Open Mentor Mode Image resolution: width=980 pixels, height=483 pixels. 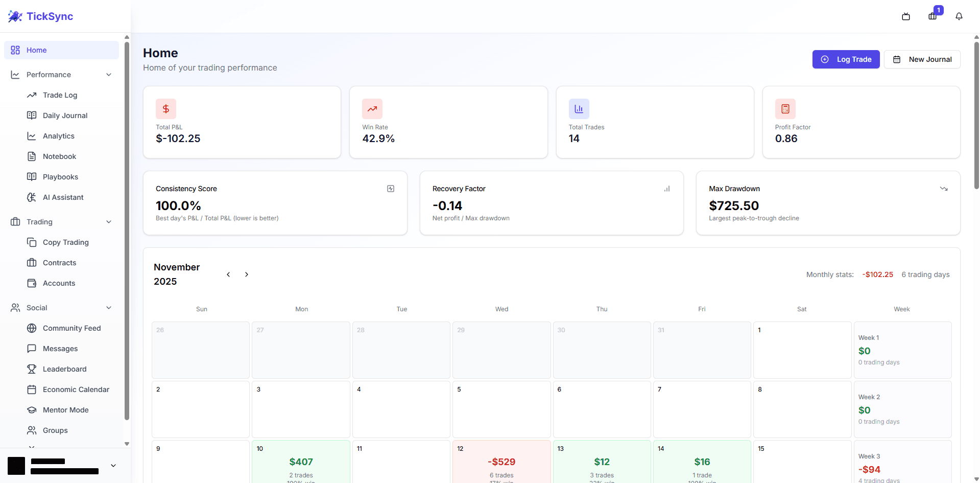click(x=65, y=410)
